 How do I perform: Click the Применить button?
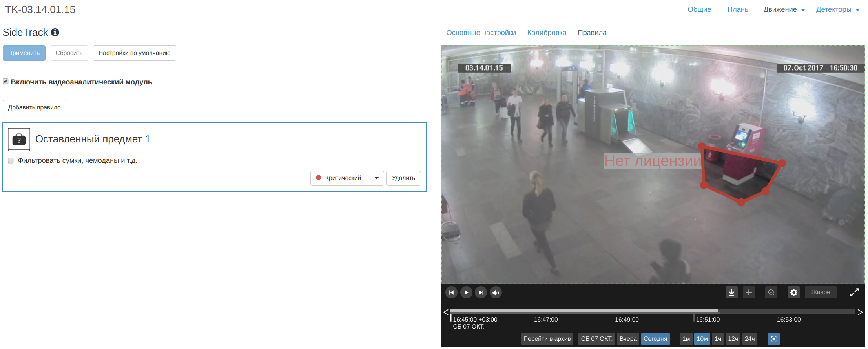(x=24, y=53)
